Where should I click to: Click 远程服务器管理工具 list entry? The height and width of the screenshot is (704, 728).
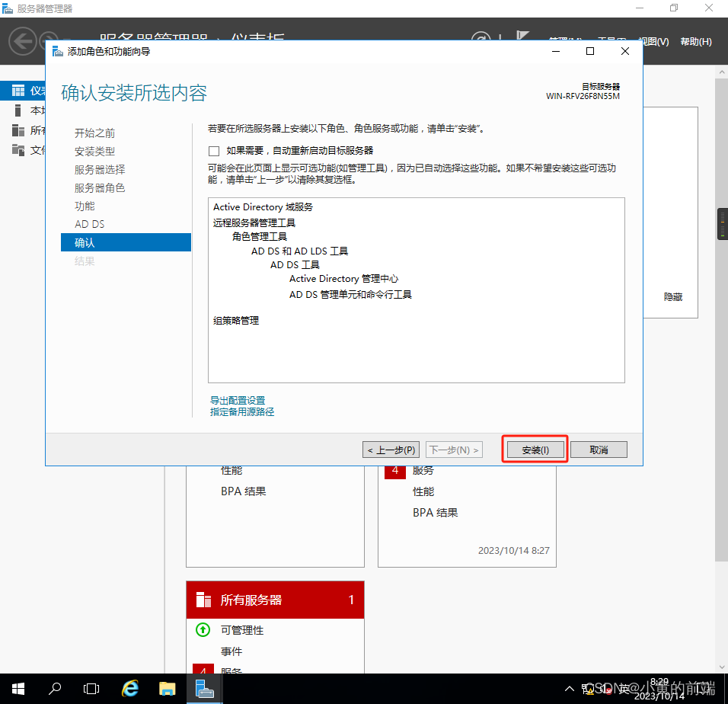[254, 223]
